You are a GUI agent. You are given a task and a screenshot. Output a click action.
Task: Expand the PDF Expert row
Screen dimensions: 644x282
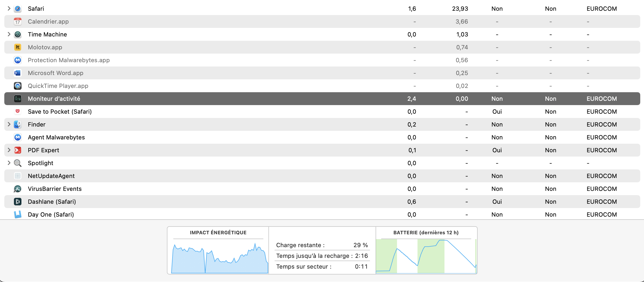9,150
